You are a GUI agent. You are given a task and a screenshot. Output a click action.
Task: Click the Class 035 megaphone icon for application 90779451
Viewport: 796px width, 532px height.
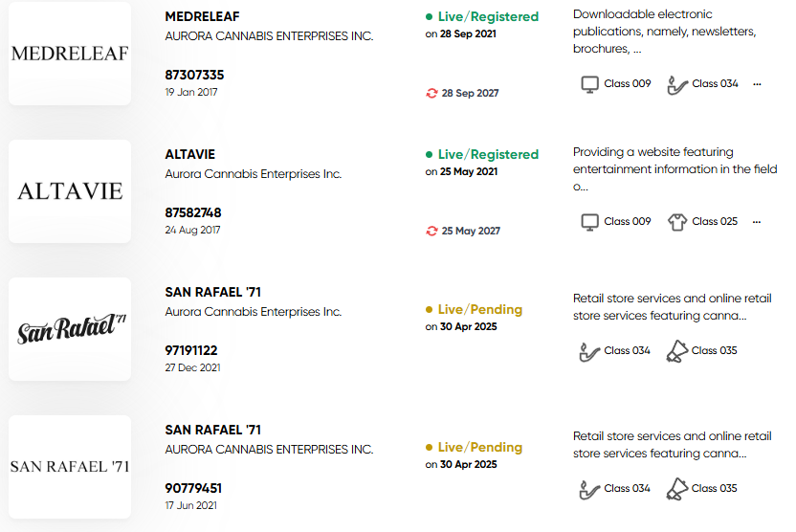(x=676, y=488)
